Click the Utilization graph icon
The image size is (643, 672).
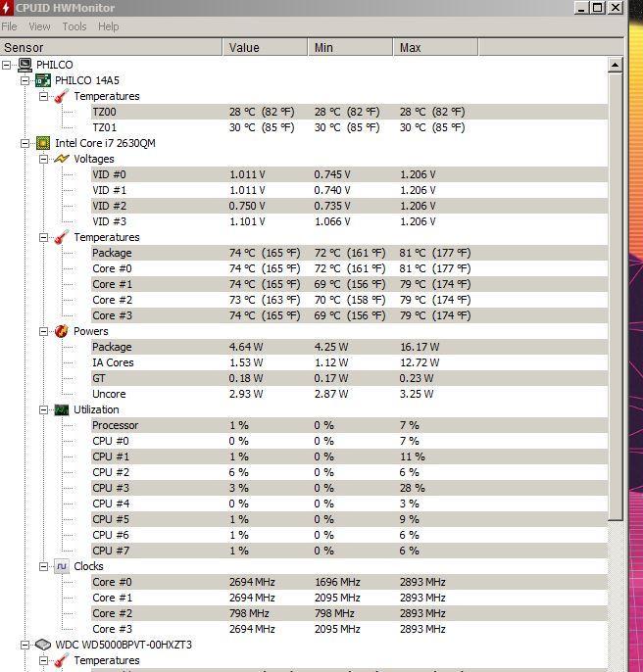point(62,410)
